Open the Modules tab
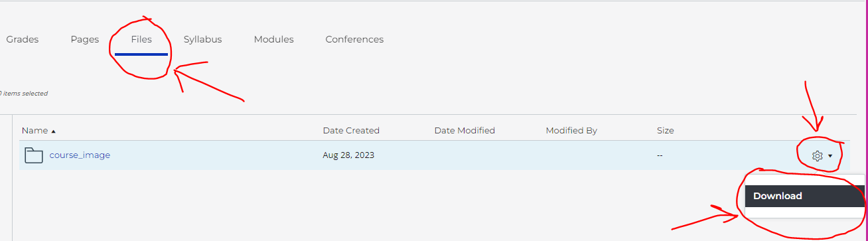The image size is (868, 241). point(273,39)
